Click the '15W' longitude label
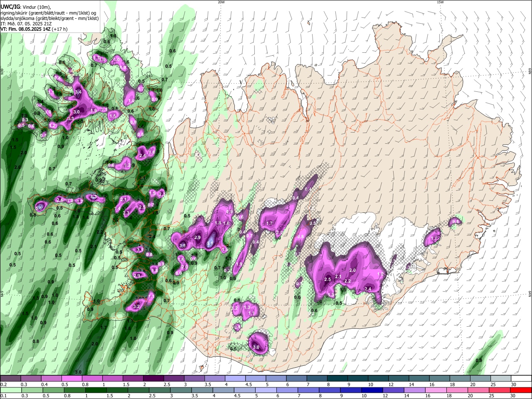This screenshot has width=532, height=399. (440, 2)
